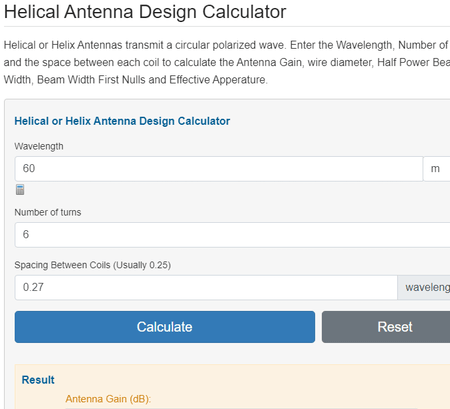
Task: Click the Beam Width First Nulls description text
Action: click(x=91, y=80)
